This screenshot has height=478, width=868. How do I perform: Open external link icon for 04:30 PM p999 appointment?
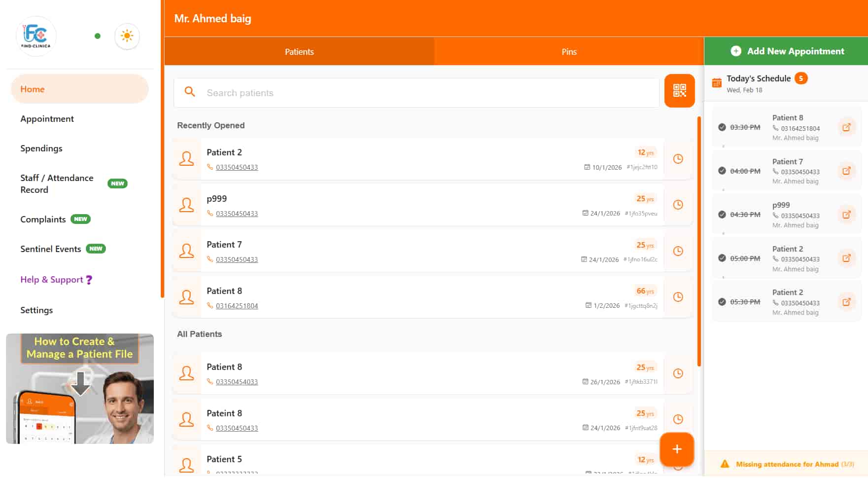[x=846, y=215]
